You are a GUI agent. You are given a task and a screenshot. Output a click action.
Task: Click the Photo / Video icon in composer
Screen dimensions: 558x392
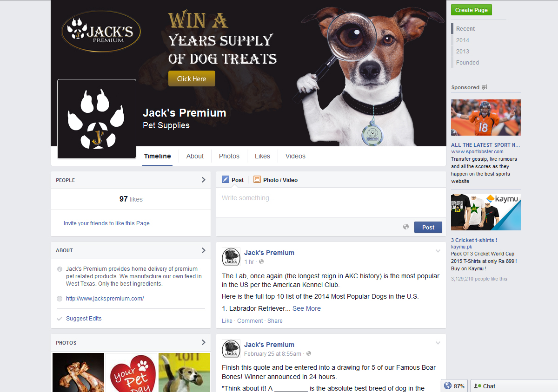coord(257,180)
